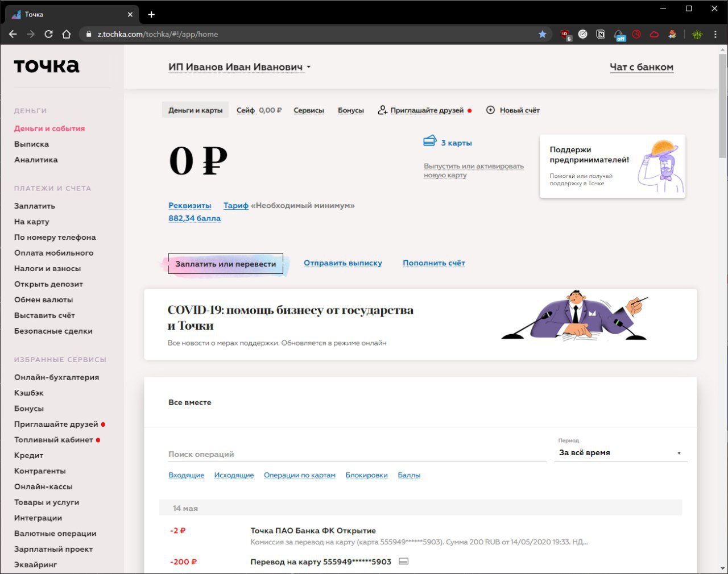The height and width of the screenshot is (574, 728).
Task: Open Топливный кабинет in sidebar
Action: 53,440
